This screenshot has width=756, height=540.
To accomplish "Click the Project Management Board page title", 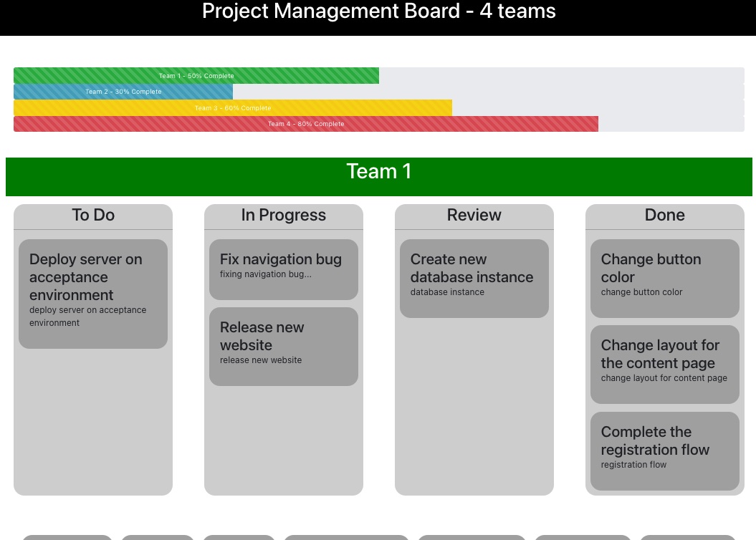I will (x=379, y=11).
